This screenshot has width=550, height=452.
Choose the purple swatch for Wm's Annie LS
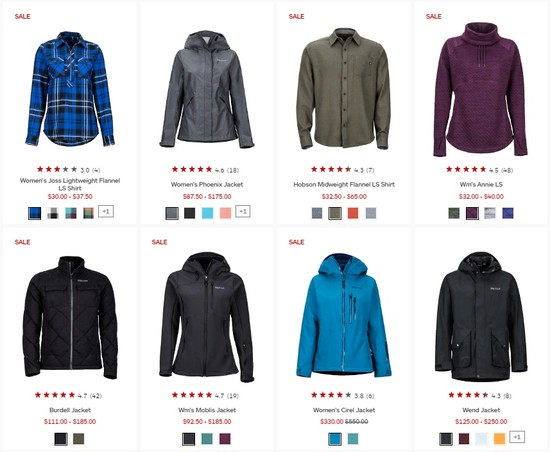click(x=472, y=213)
